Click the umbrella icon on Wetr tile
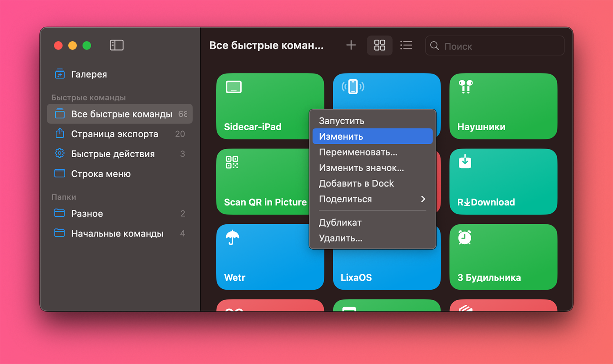This screenshot has height=364, width=613. (x=233, y=237)
